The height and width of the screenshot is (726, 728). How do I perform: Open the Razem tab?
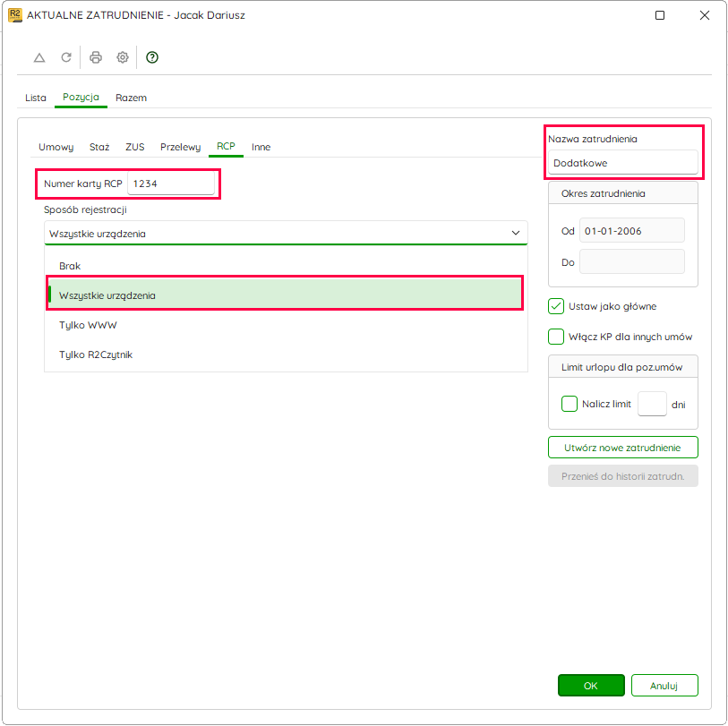[131, 98]
